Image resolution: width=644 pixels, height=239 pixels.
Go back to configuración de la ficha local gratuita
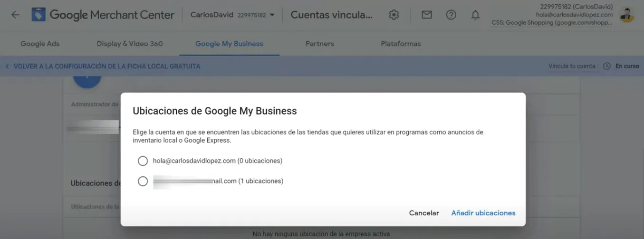(103, 67)
